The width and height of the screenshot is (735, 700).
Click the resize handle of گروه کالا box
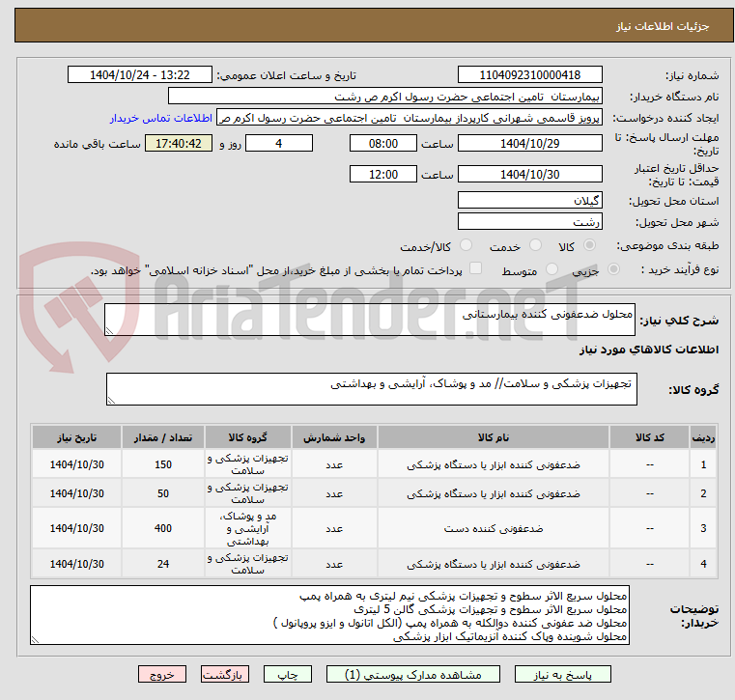111,401
